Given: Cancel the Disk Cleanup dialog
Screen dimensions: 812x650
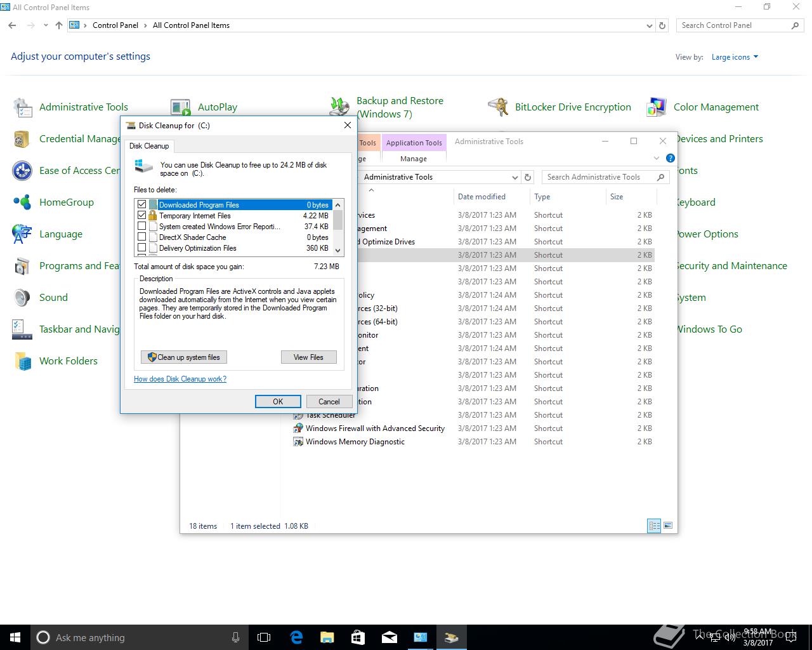Looking at the screenshot, I should 329,401.
